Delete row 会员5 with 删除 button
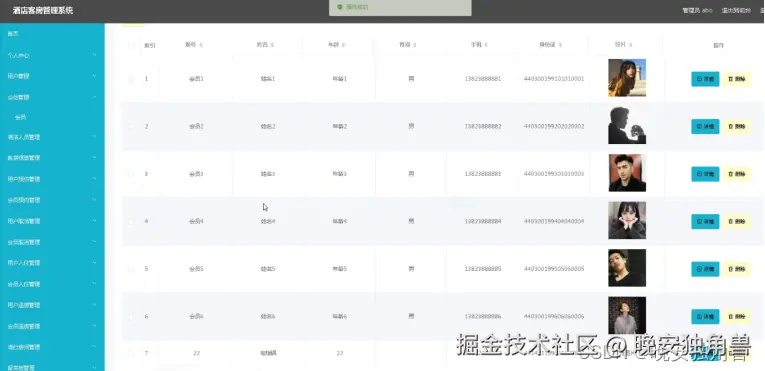This screenshot has width=765, height=371. tap(736, 269)
